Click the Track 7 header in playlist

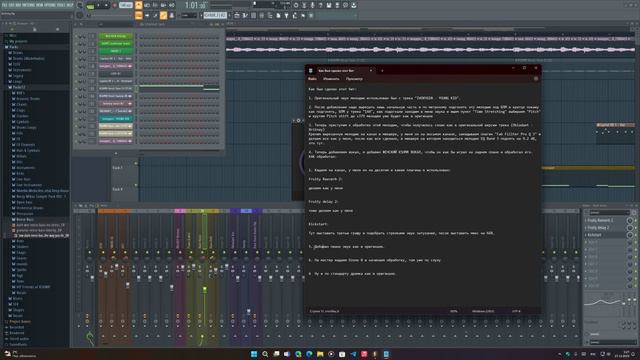124,167
